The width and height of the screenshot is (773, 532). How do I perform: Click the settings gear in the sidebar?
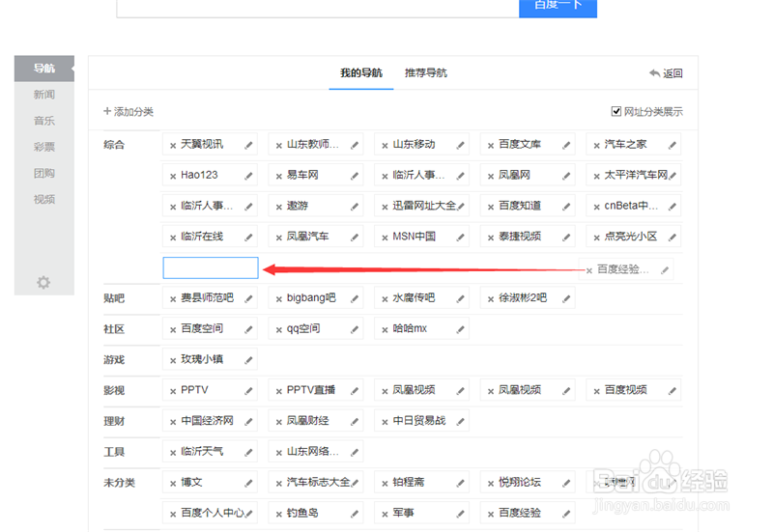(43, 283)
